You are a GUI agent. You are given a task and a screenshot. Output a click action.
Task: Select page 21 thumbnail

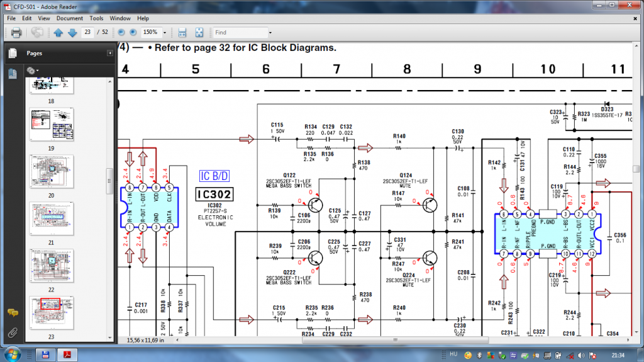pyautogui.click(x=52, y=219)
